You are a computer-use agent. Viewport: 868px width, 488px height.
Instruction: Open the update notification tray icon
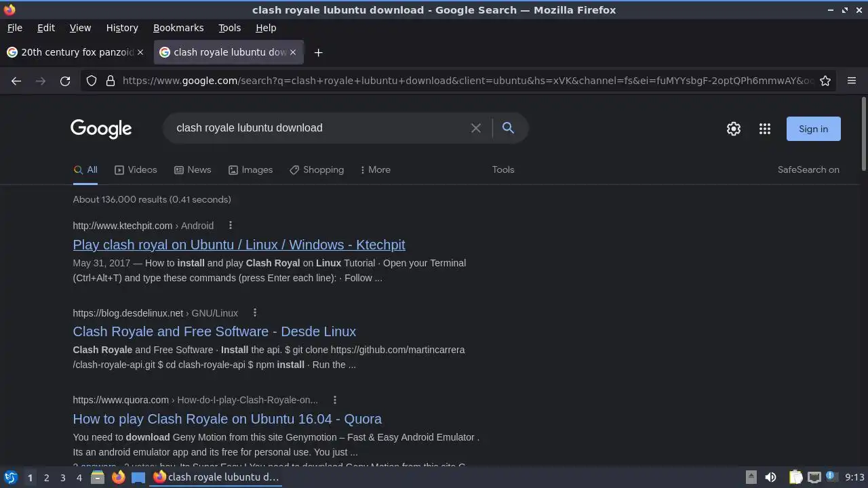(x=831, y=477)
